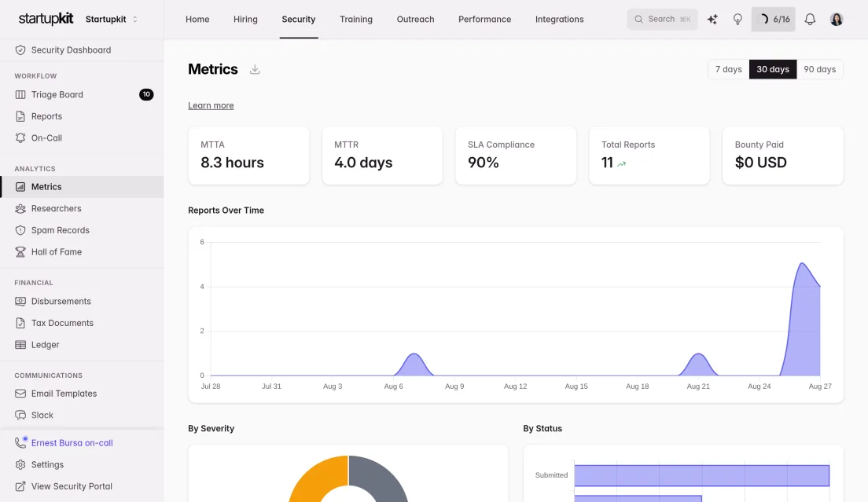Click the By Status heading
The image size is (868, 502).
[x=542, y=428]
